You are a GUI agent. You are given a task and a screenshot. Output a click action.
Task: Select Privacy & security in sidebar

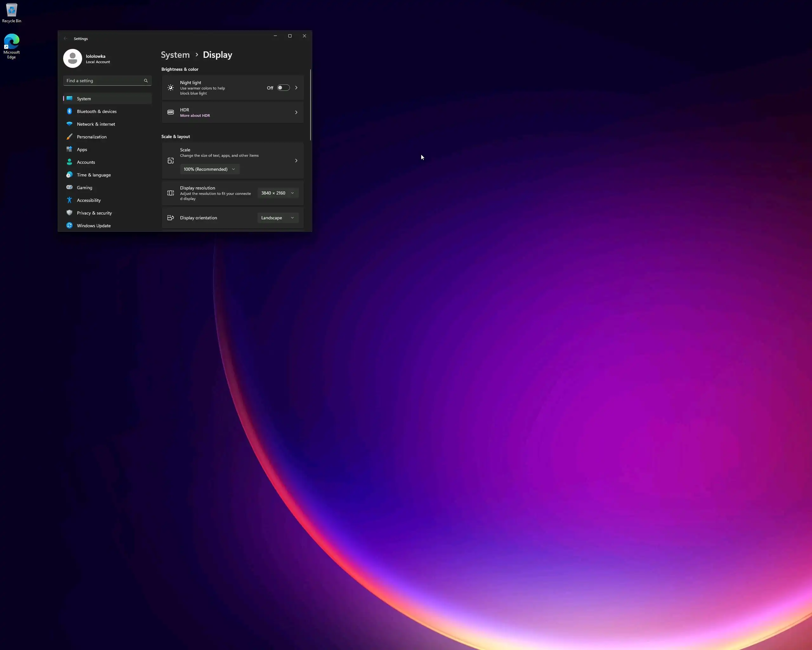94,213
